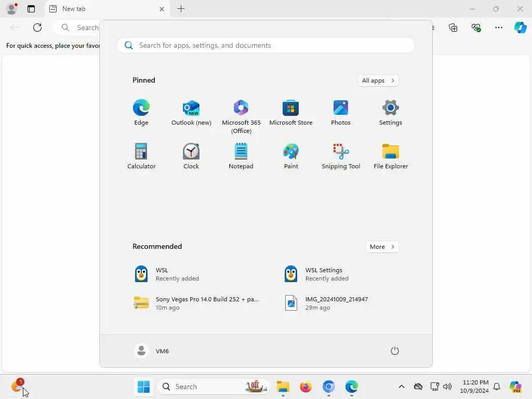The height and width of the screenshot is (399, 532).
Task: Click the Edge address search bar
Action: (77, 28)
